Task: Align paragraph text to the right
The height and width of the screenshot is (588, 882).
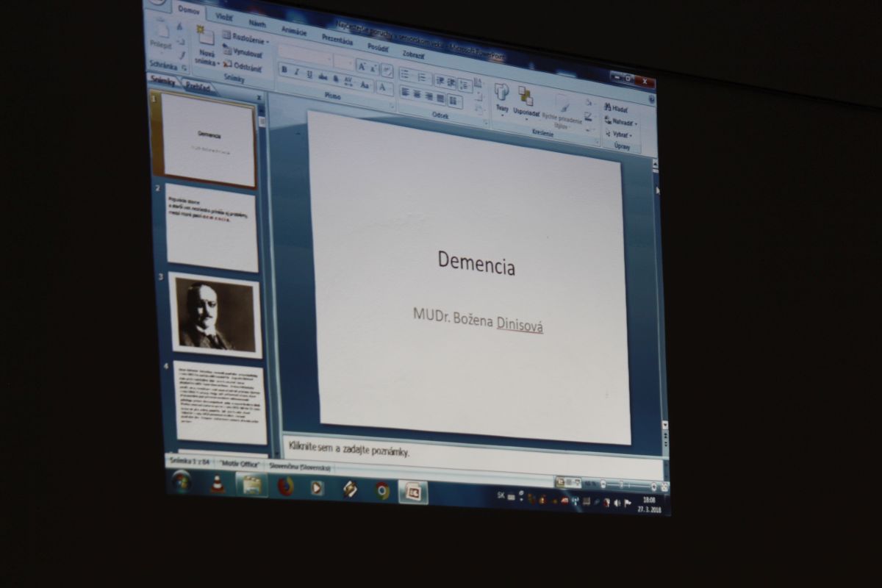Action: point(429,96)
